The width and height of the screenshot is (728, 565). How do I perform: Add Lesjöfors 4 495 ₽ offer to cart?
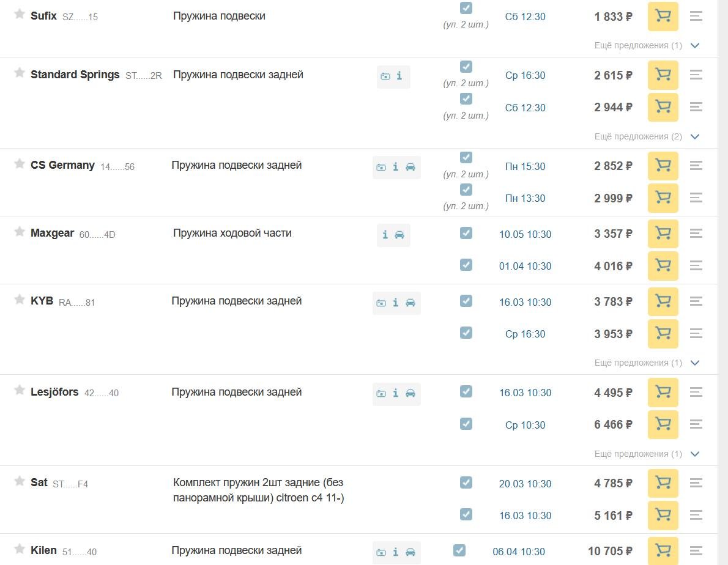(x=663, y=393)
